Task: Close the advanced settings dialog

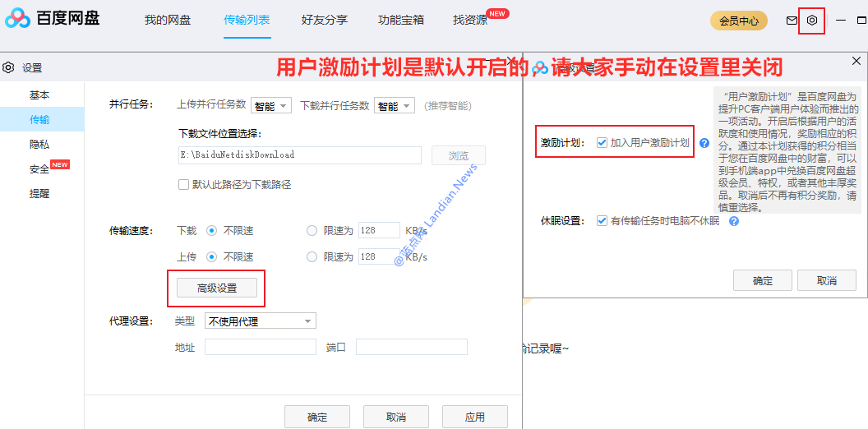Action: (856, 61)
